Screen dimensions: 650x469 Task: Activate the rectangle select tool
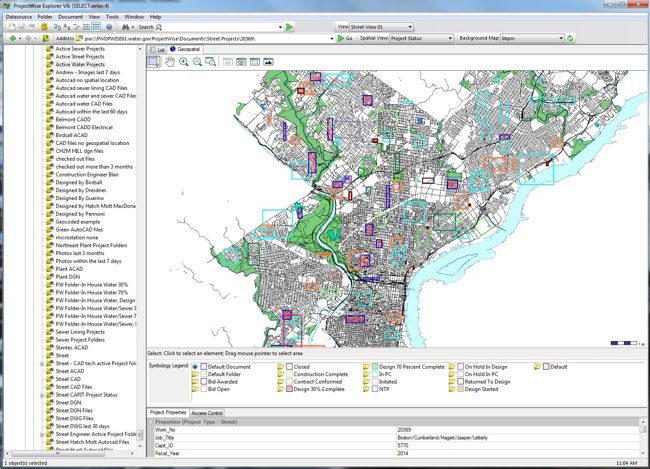pyautogui.click(x=154, y=62)
